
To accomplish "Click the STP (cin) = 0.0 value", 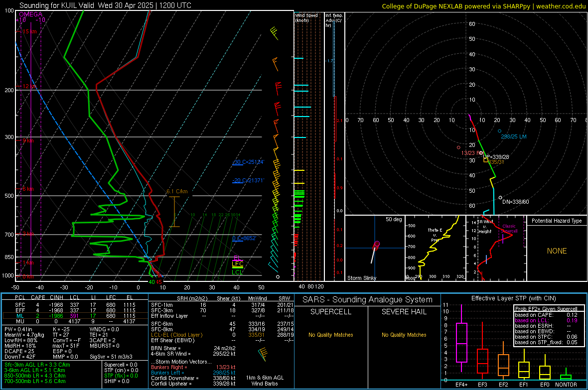I will [121, 370].
